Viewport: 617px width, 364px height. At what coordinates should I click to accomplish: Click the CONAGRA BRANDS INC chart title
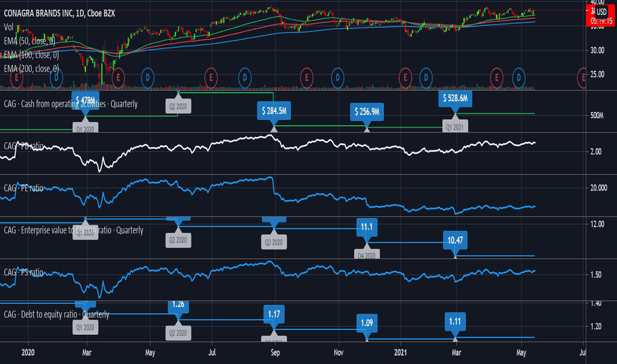(x=60, y=13)
